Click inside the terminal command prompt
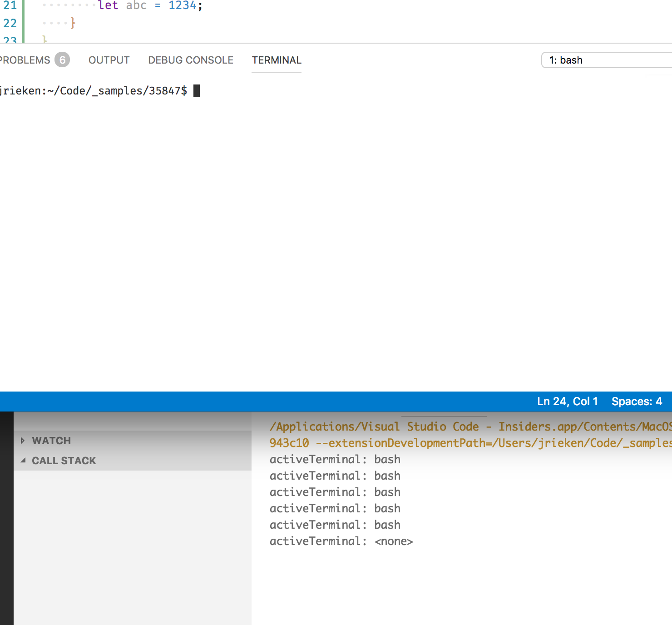672x625 pixels. point(198,90)
